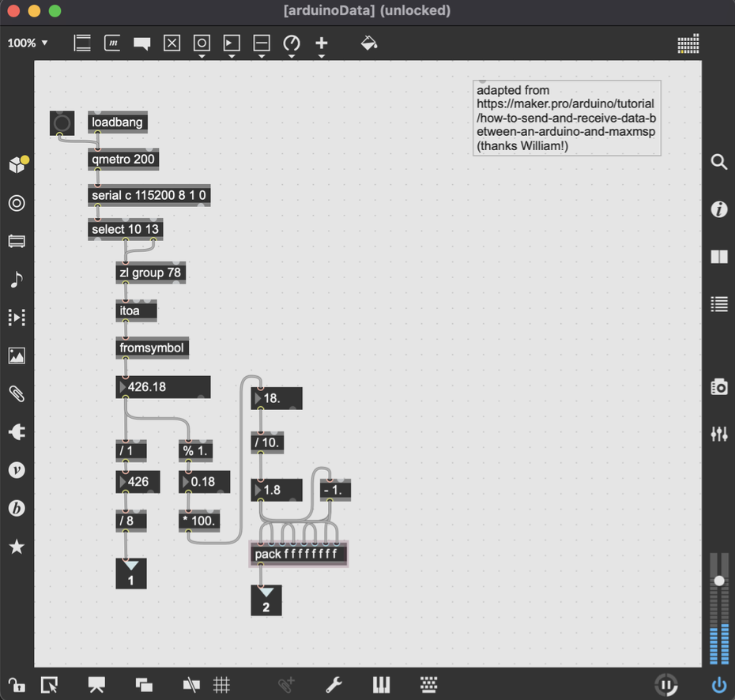Select the zl group 78 object
The height and width of the screenshot is (700, 735).
(150, 273)
